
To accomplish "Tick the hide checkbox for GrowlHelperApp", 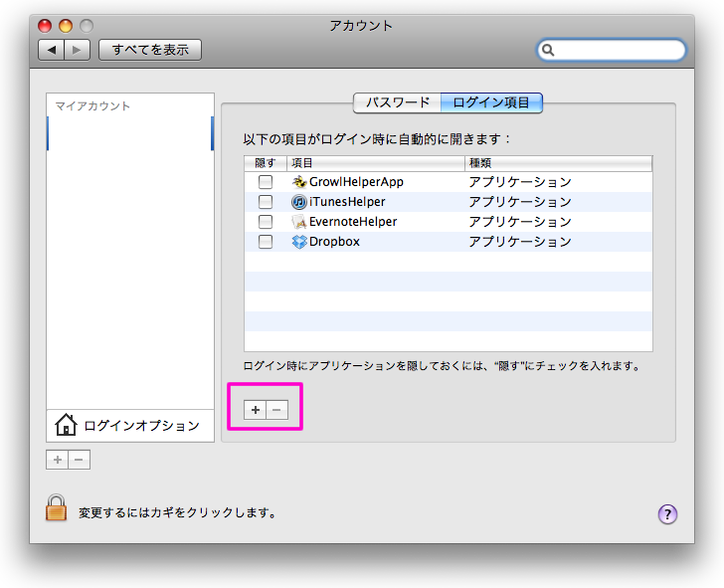I will pos(265,182).
